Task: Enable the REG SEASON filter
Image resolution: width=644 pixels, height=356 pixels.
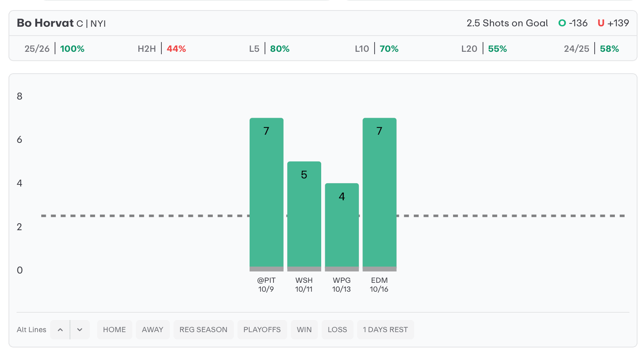Action: coord(203,330)
